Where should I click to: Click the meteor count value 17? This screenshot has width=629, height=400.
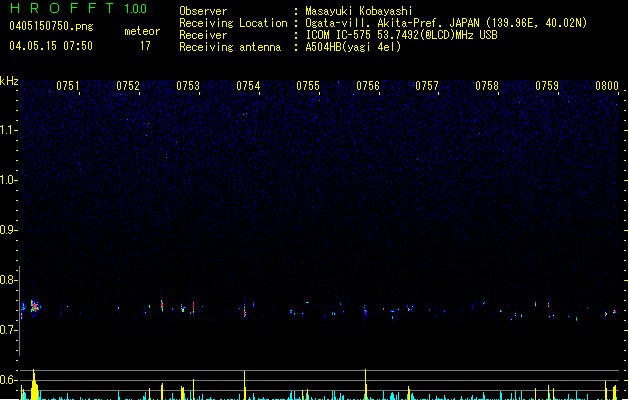145,46
